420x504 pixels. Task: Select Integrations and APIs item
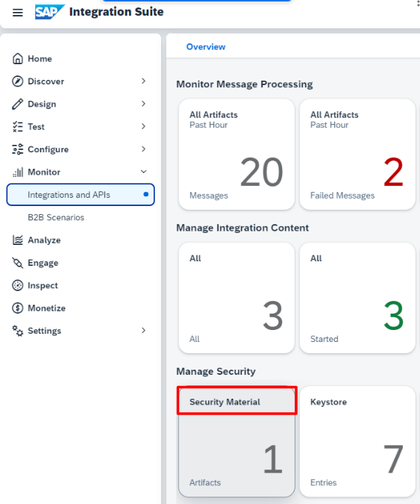[81, 194]
